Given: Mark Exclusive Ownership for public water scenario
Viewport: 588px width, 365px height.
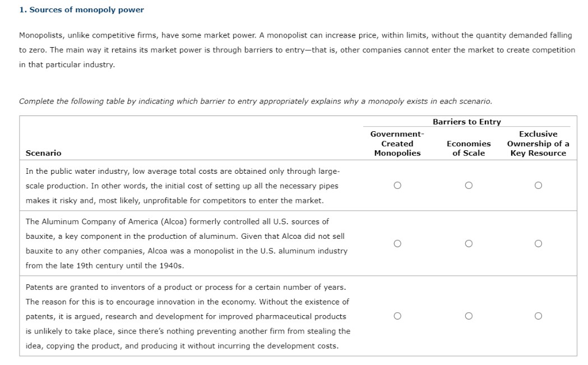Looking at the screenshot, I should pos(538,186).
